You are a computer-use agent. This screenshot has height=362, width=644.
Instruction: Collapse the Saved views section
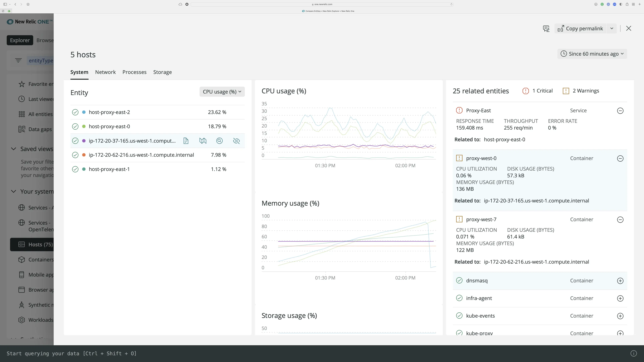point(14,149)
